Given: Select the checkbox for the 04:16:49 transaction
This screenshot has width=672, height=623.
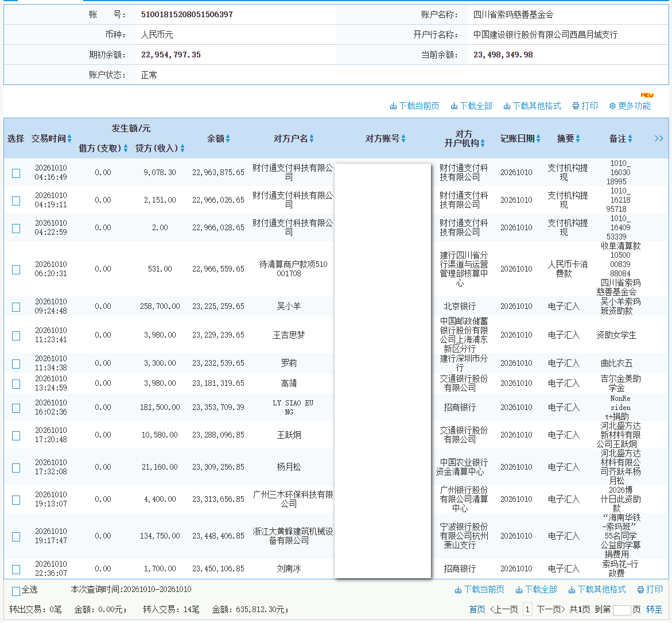Looking at the screenshot, I should click(16, 173).
